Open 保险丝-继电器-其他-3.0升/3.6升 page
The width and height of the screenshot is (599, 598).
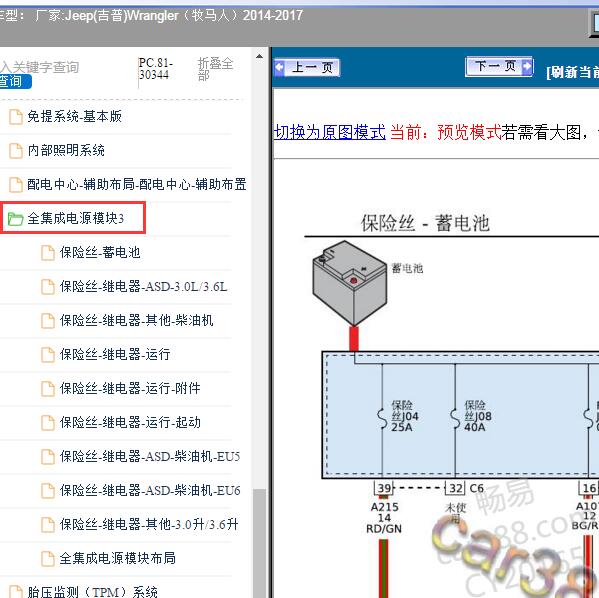tap(149, 524)
